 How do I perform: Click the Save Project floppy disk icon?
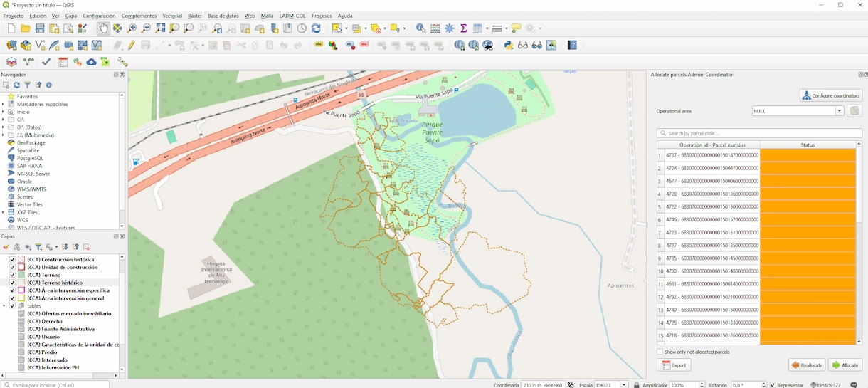(x=40, y=28)
